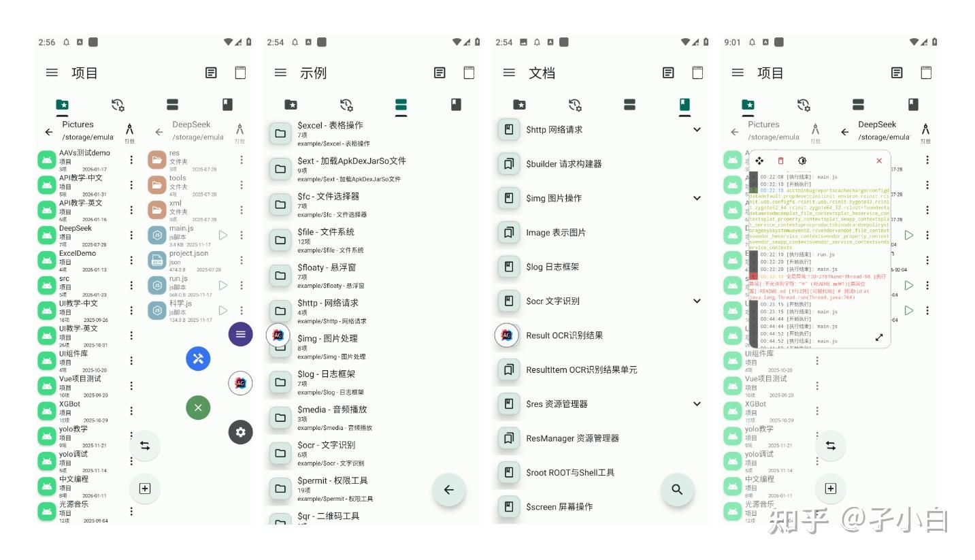Open the res 文件夹 folder in DeepSeek
The width and height of the screenshot is (975, 560).
click(x=196, y=159)
